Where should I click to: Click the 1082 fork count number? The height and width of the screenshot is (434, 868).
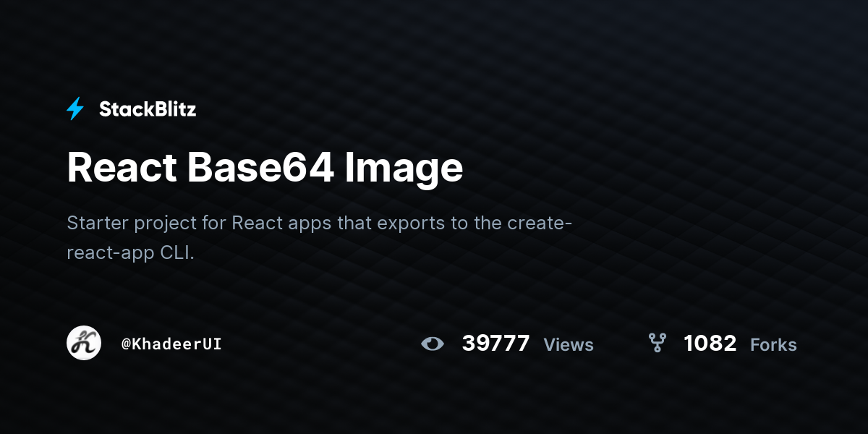[710, 343]
